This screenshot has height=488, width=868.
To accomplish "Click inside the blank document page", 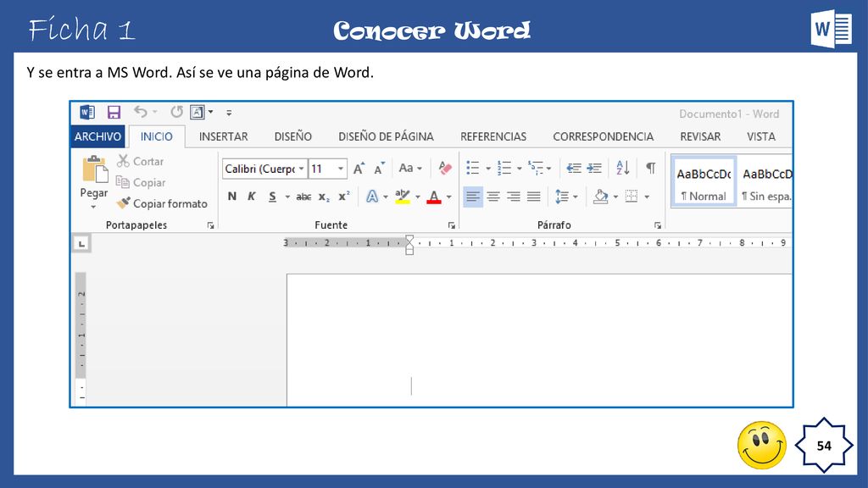I will click(x=538, y=341).
